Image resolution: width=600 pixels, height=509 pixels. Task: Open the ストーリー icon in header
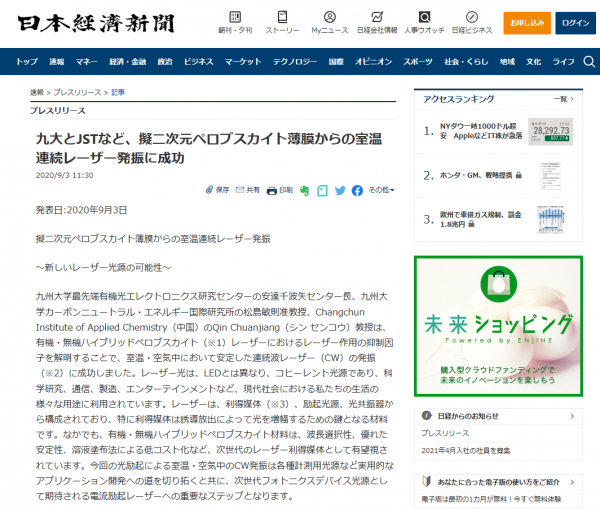[282, 17]
